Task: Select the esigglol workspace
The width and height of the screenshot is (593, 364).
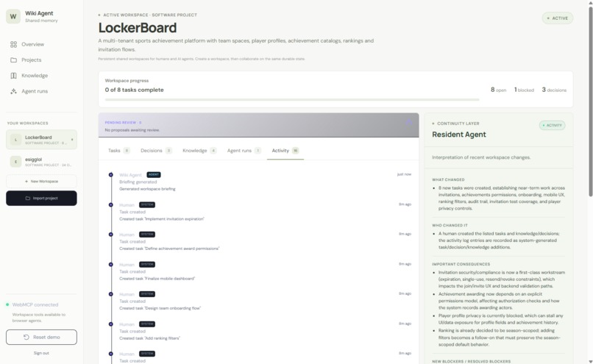Action: pyautogui.click(x=42, y=161)
